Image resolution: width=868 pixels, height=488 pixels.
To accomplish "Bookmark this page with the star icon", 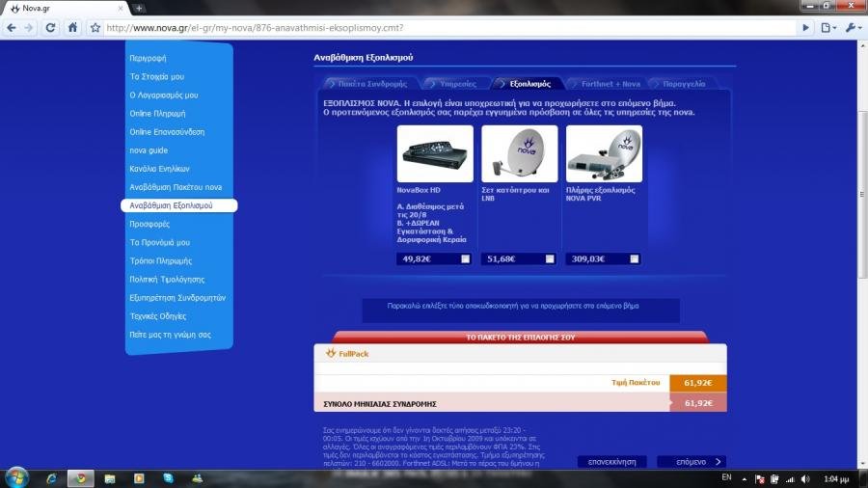I will coord(95,28).
